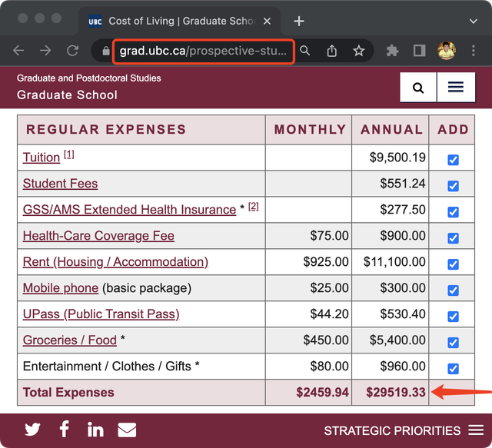Open the Chrome profile avatar
This screenshot has width=492, height=448.
447,51
